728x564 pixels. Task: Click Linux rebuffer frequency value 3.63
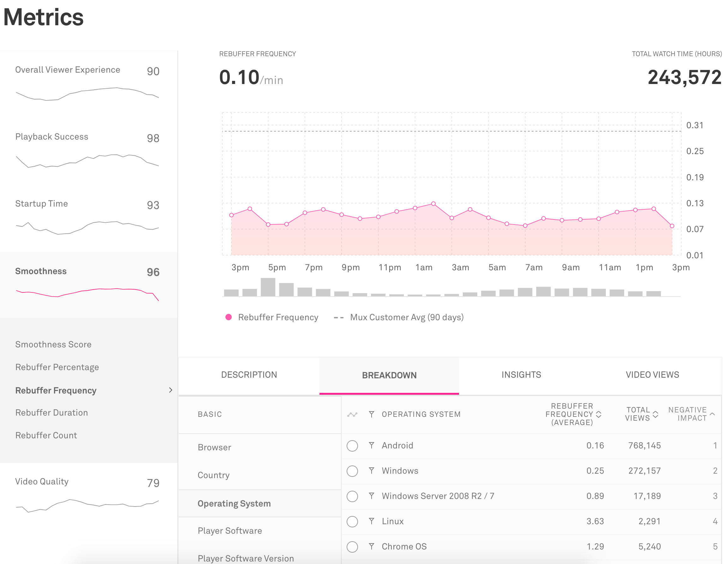pyautogui.click(x=595, y=521)
